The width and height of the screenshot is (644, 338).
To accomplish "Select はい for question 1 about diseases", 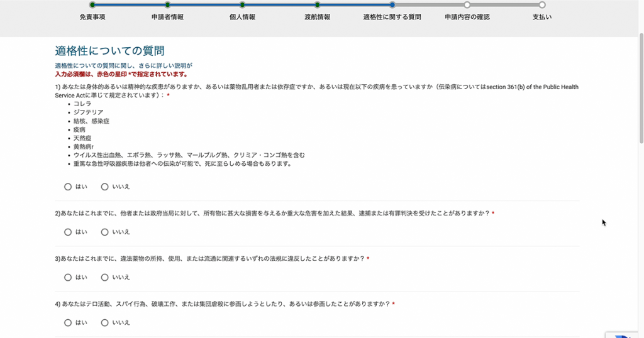I will click(x=68, y=187).
